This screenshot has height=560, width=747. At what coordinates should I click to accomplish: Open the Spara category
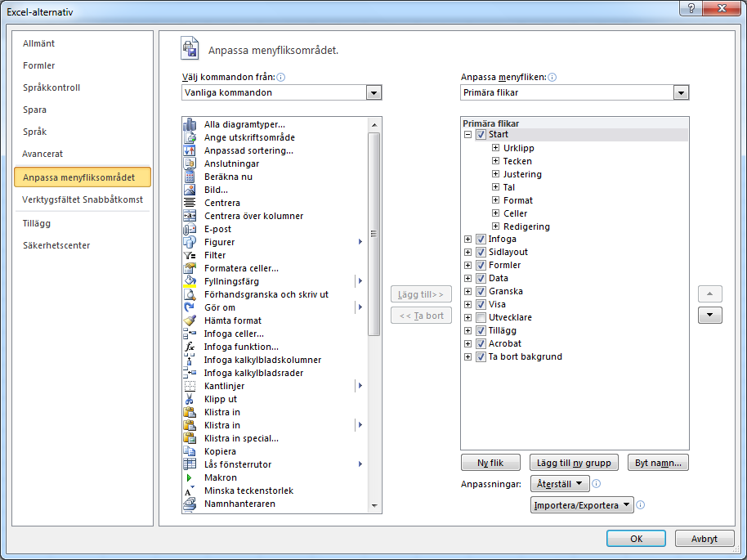pos(82,110)
